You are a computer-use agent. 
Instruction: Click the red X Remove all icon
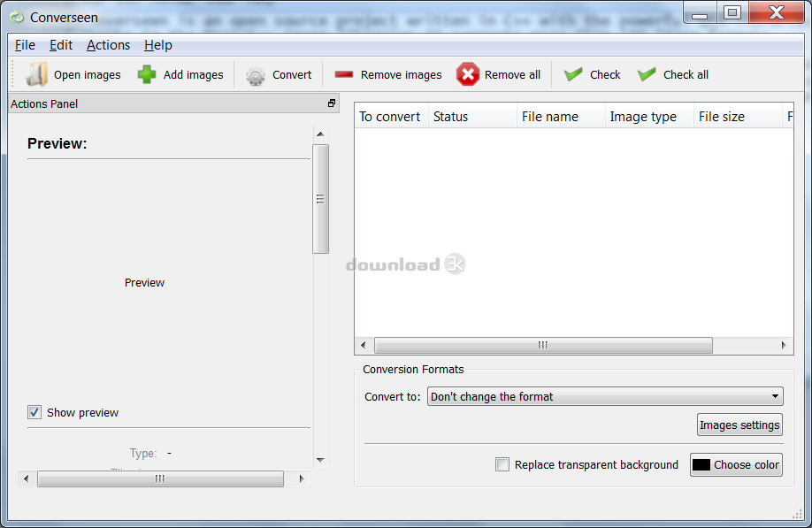[x=468, y=74]
